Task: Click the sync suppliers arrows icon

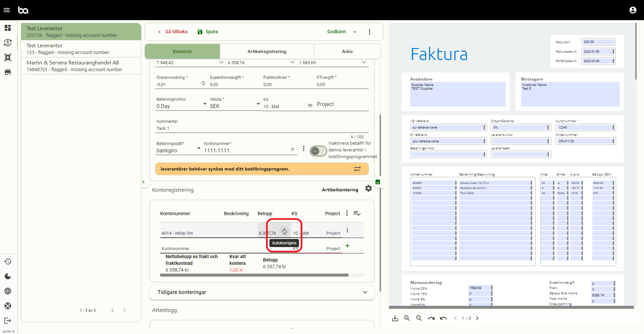Action: (357, 169)
